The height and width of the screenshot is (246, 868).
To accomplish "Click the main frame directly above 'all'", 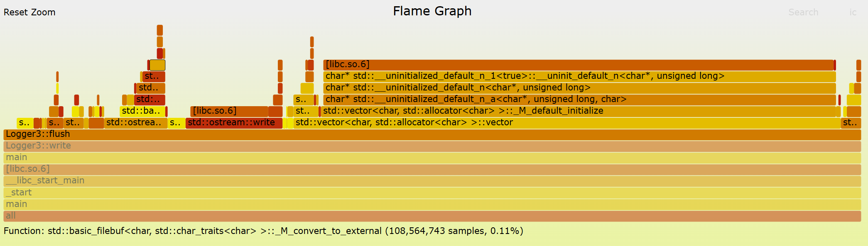I will 432,204.
